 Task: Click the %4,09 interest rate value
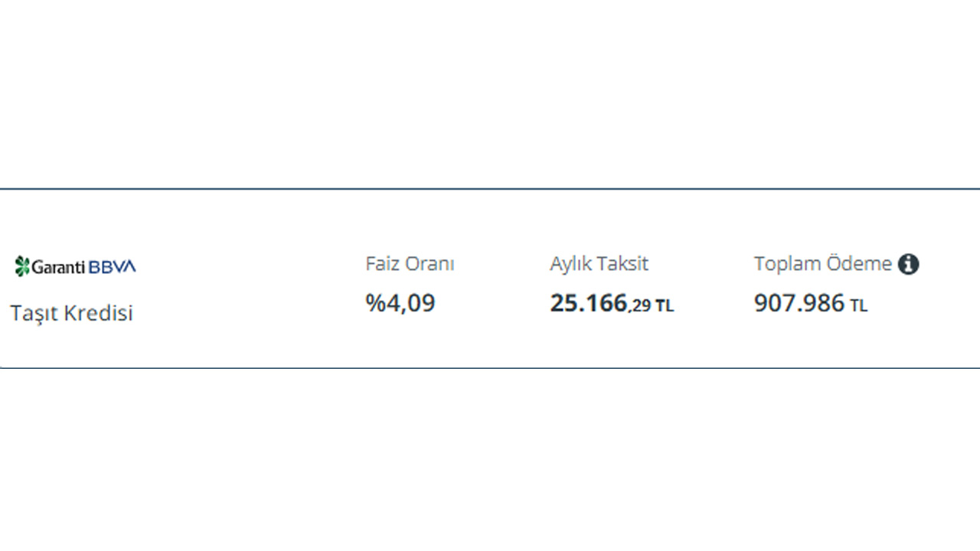pos(400,303)
